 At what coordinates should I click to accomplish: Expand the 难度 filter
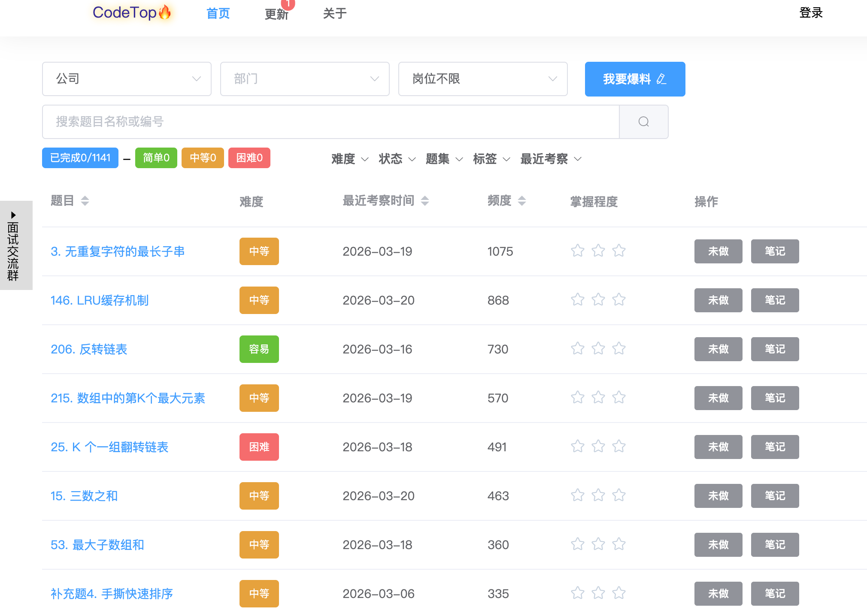point(350,159)
